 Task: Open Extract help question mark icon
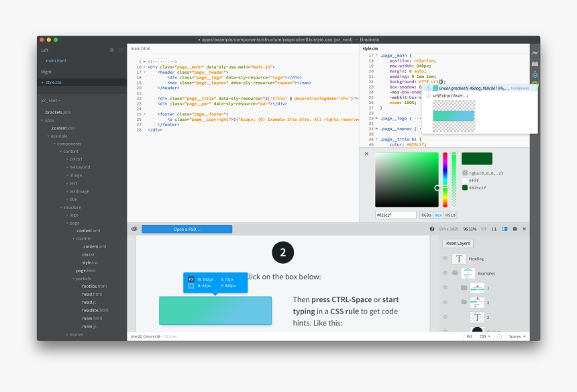pyautogui.click(x=432, y=229)
